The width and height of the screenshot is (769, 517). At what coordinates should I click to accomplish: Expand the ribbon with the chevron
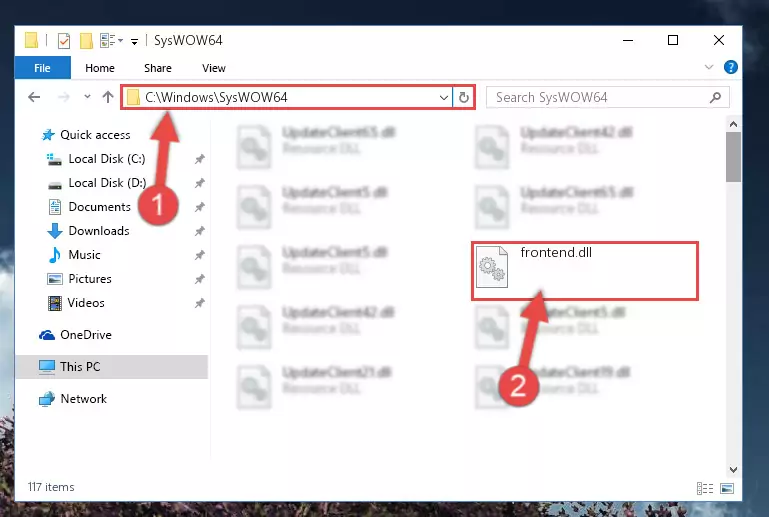pyautogui.click(x=709, y=67)
